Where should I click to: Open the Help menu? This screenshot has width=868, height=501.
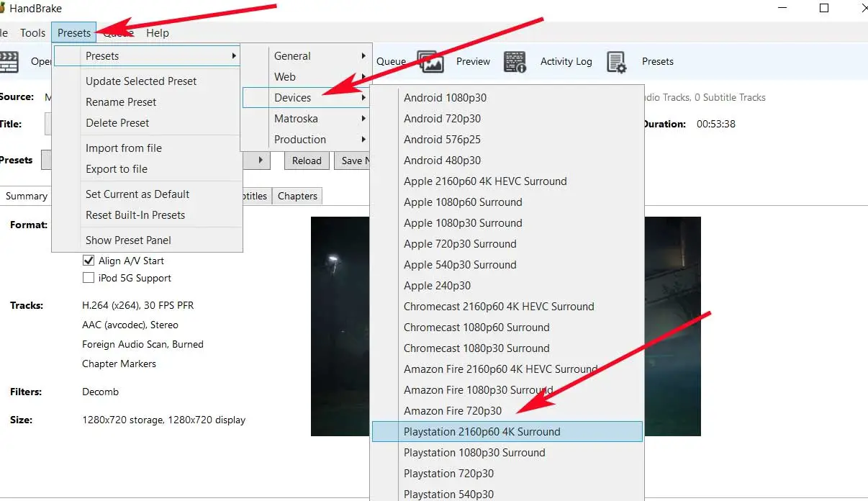[x=158, y=32]
